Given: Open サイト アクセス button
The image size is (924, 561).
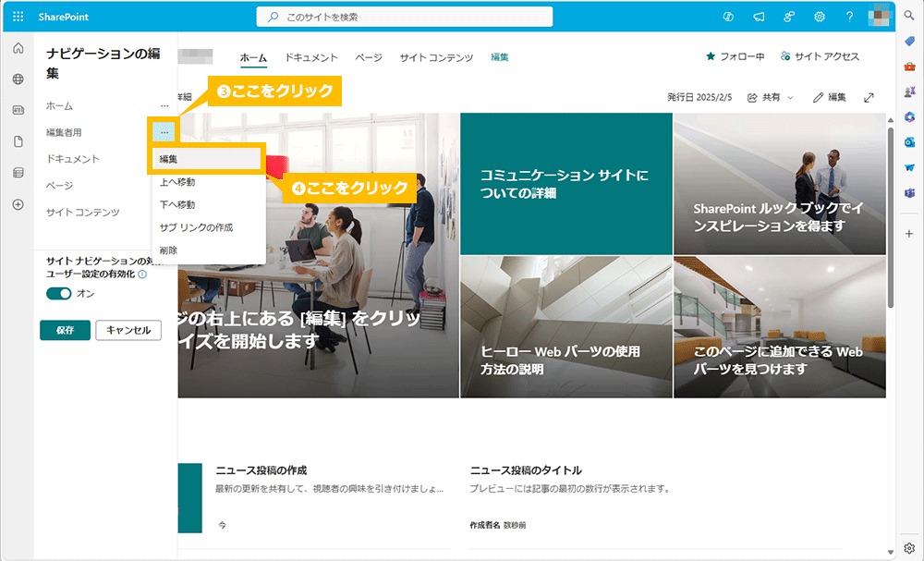Looking at the screenshot, I should [x=820, y=56].
